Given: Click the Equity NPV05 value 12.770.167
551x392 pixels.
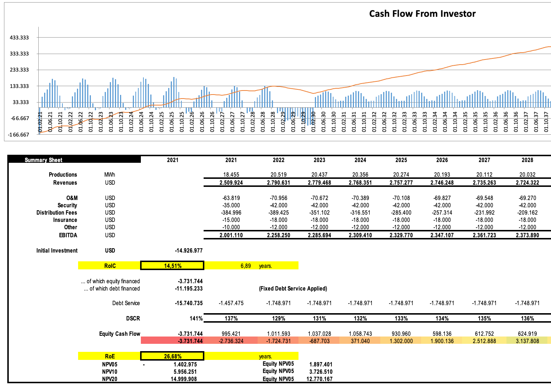Looking at the screenshot, I should [x=319, y=379].
